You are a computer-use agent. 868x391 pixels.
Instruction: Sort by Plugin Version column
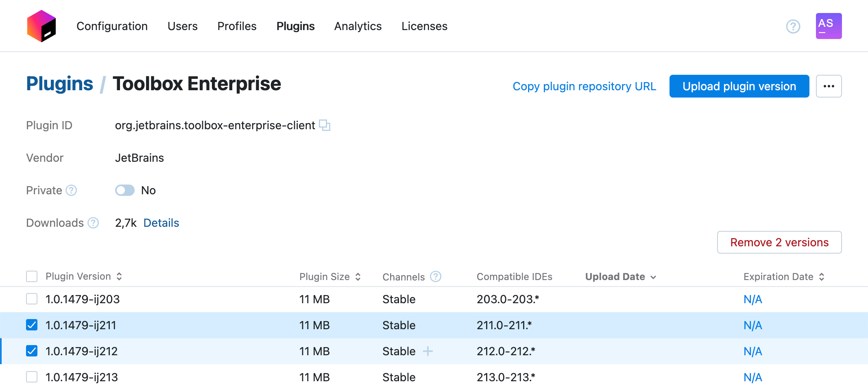(x=84, y=276)
